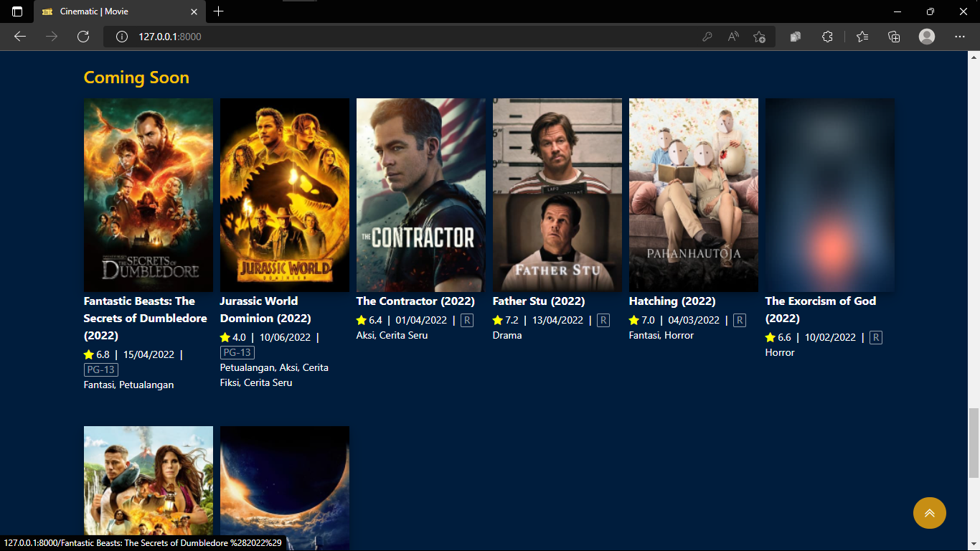Click the star icon beside 7.0 rating

point(634,320)
